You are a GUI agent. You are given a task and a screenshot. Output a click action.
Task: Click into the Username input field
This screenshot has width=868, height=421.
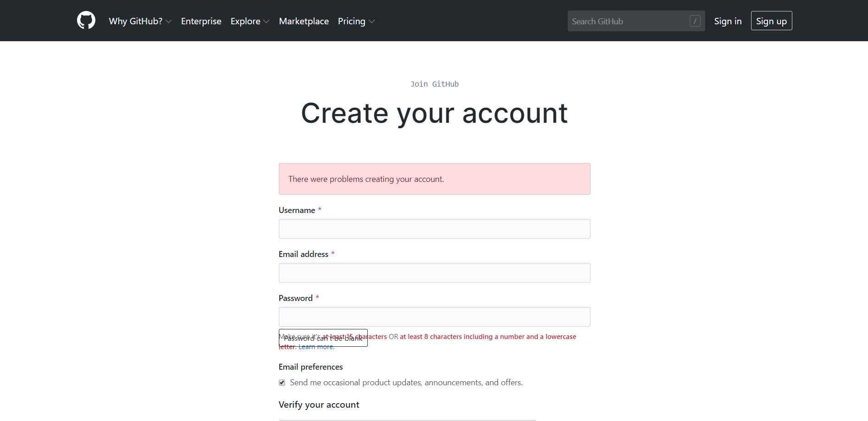[434, 229]
